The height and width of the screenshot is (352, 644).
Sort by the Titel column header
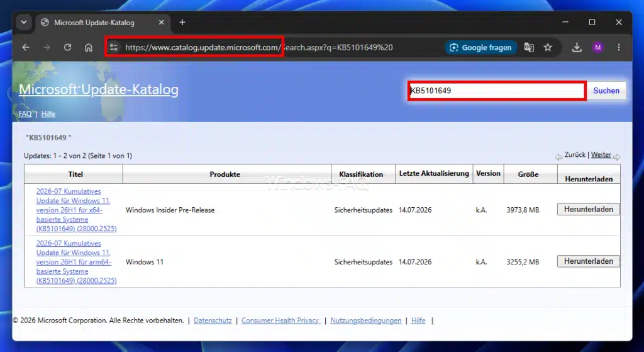[x=75, y=174]
